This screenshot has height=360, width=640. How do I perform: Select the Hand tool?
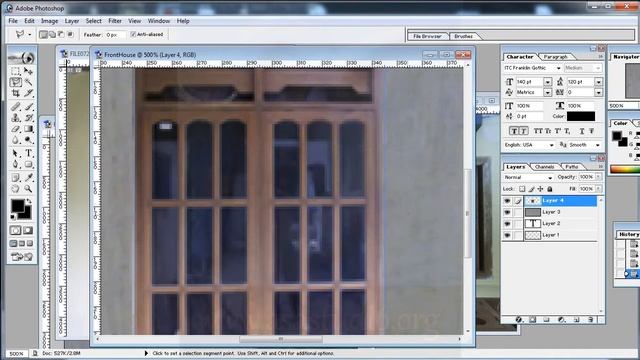(x=16, y=189)
